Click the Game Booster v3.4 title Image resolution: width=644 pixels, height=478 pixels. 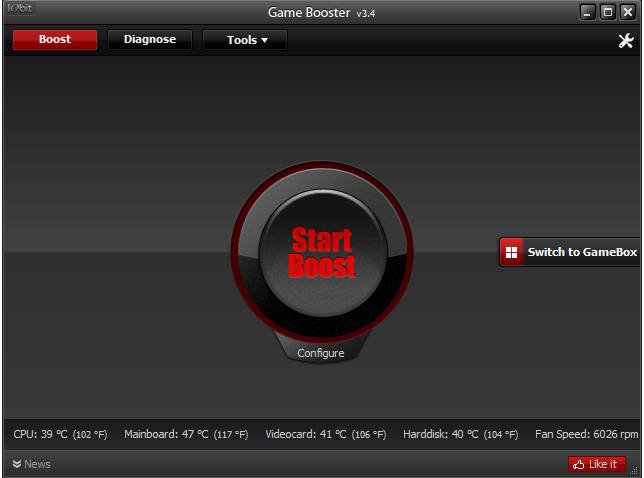321,13
